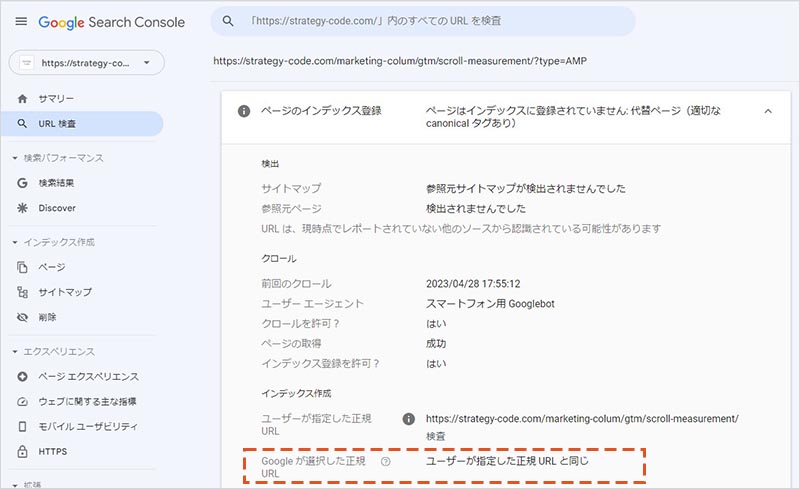This screenshot has width=800, height=489.
Task: Open ページ エクスペリエンス report
Action: 88,377
